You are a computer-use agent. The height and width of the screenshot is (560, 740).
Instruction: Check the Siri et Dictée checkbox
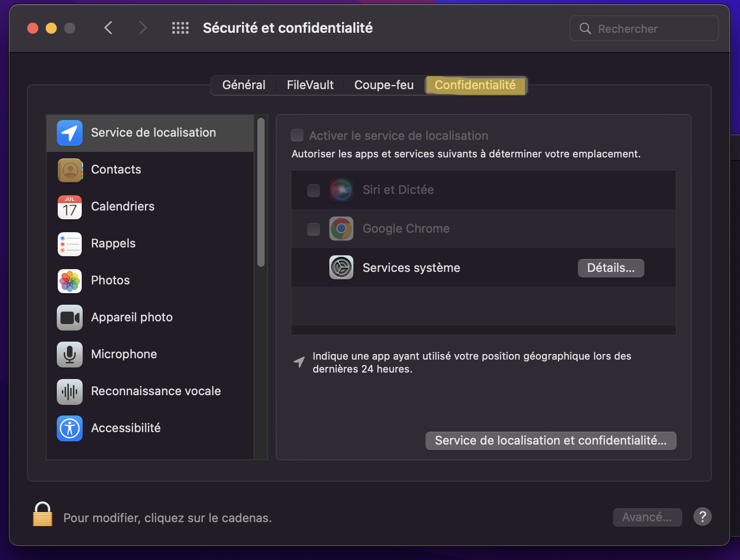314,190
